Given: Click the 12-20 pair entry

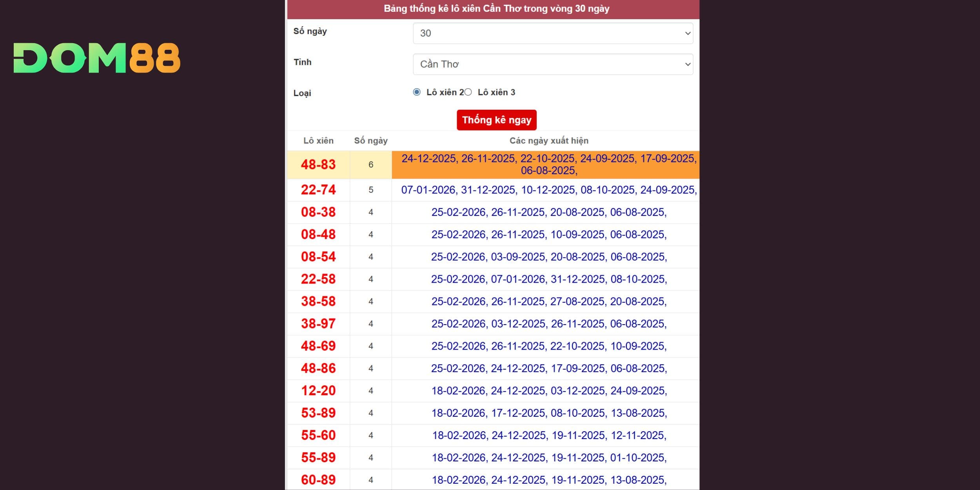Looking at the screenshot, I should coord(318,391).
